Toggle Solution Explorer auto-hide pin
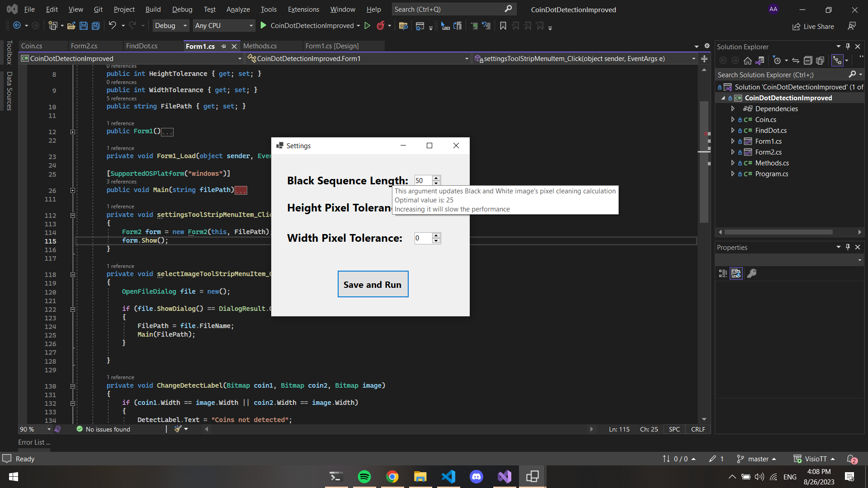The width and height of the screenshot is (868, 488). (848, 47)
